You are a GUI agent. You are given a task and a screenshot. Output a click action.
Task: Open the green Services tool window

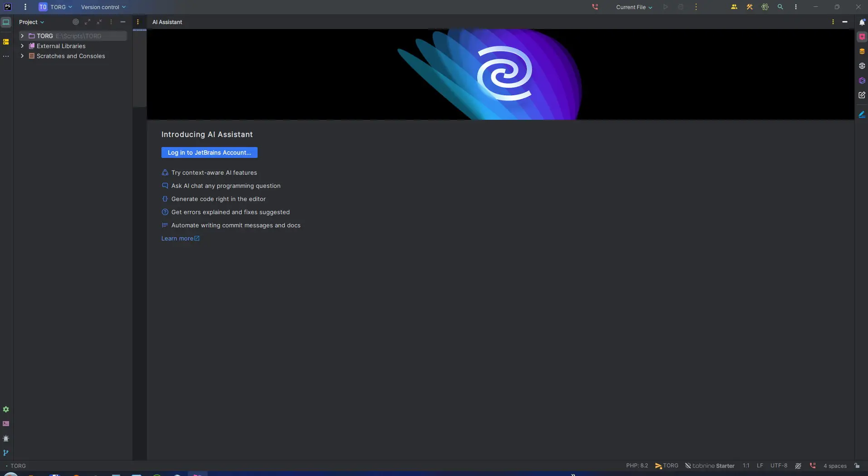click(6, 409)
